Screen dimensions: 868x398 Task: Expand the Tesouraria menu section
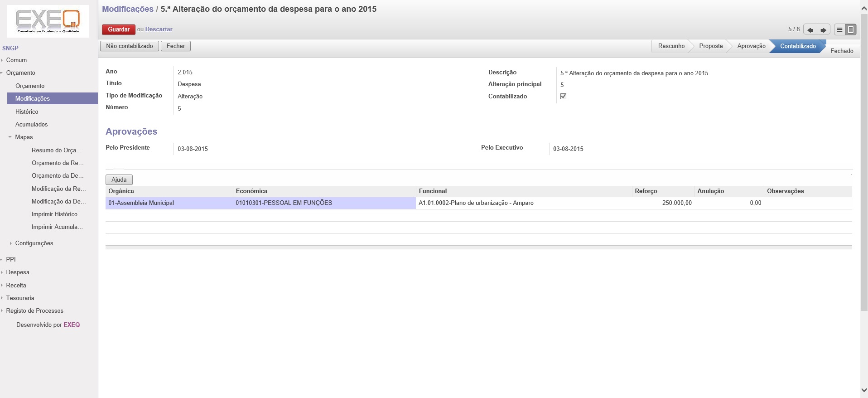[x=20, y=298]
